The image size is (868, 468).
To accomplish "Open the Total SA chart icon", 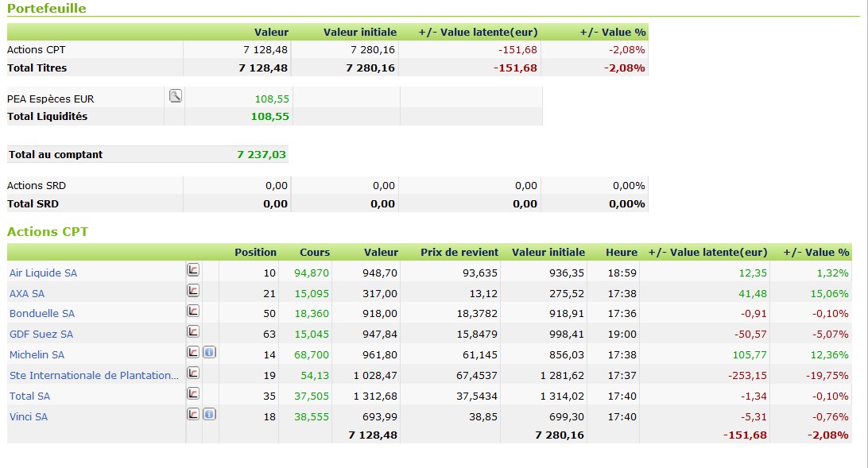I will click(x=193, y=393).
